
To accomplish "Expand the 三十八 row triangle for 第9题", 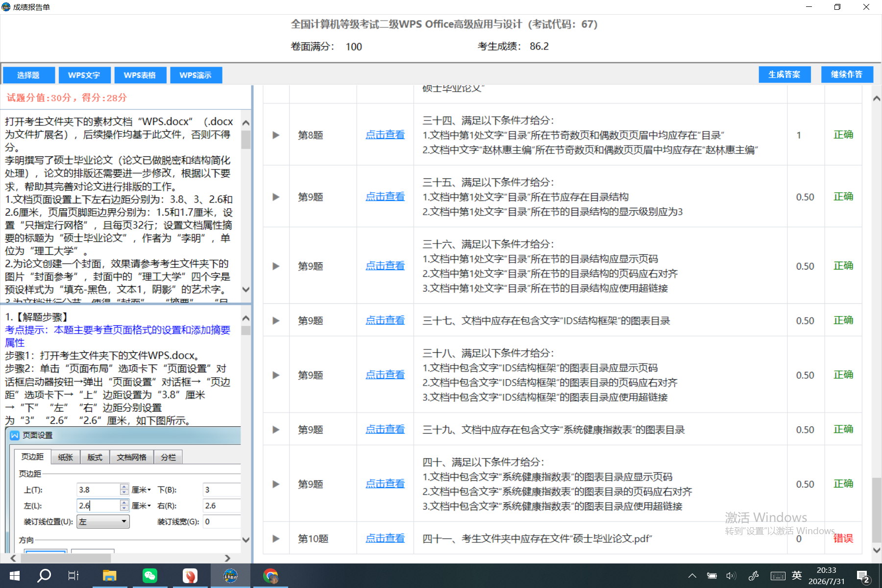I will tap(276, 375).
